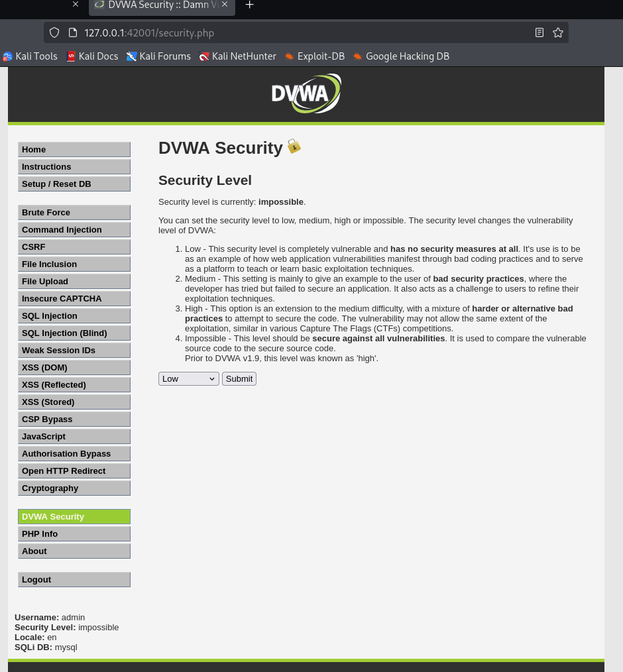623x672 pixels.
Task: Click bold 'has no security measures at all' text
Action: click(454, 249)
